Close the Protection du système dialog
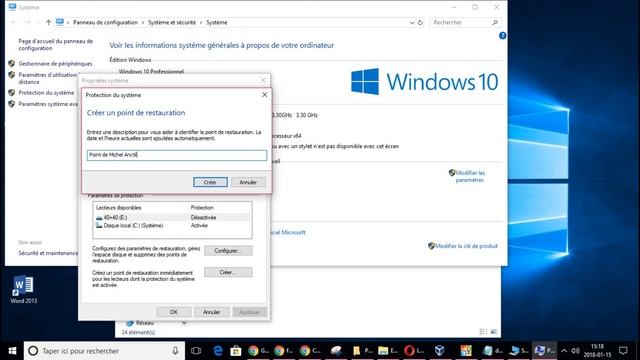This screenshot has width=640, height=360. [x=264, y=95]
